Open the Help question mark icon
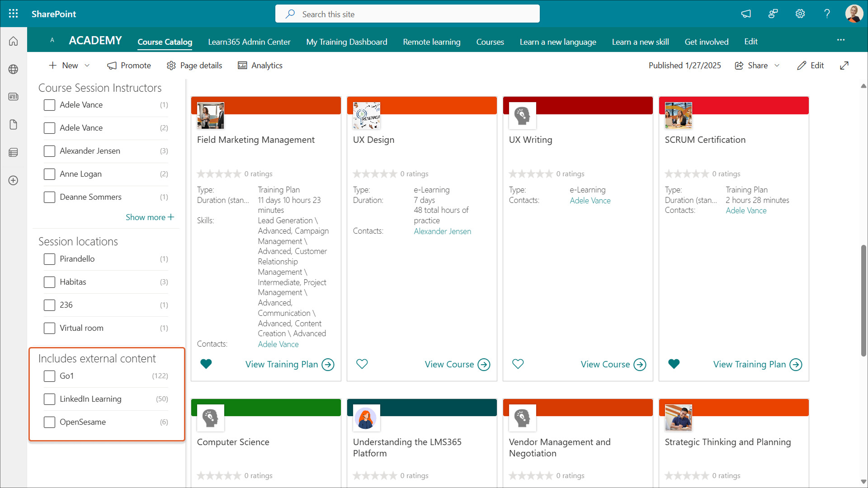The width and height of the screenshot is (868, 488). (827, 14)
